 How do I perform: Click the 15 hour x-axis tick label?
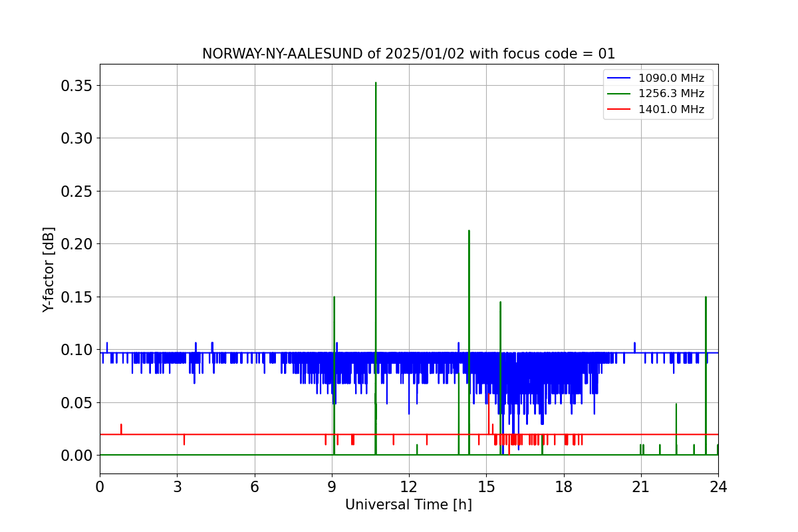(x=486, y=487)
